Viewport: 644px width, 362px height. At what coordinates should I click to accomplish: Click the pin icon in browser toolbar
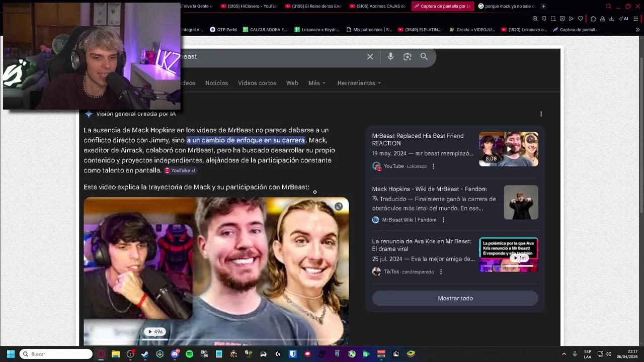coord(544,19)
